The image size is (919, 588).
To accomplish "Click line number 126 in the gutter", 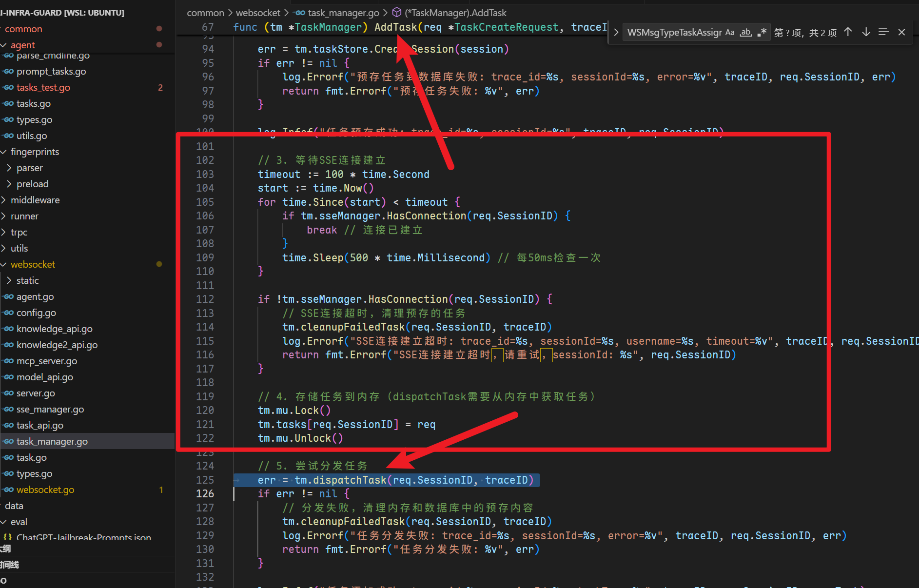I will tap(205, 493).
